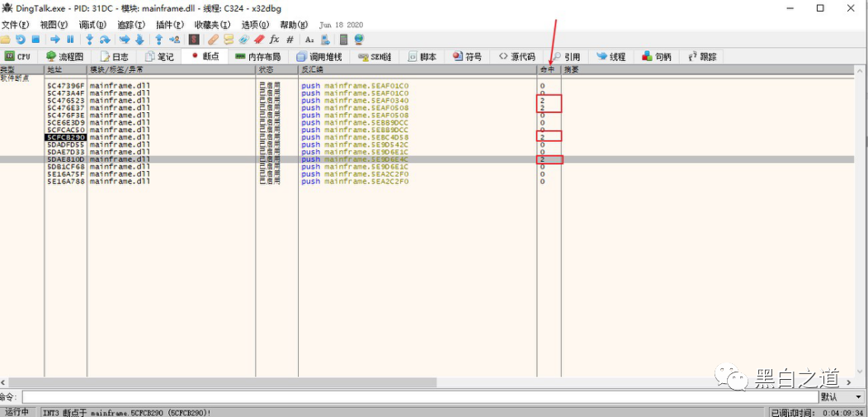Switch to the 符号 tab

(x=467, y=56)
